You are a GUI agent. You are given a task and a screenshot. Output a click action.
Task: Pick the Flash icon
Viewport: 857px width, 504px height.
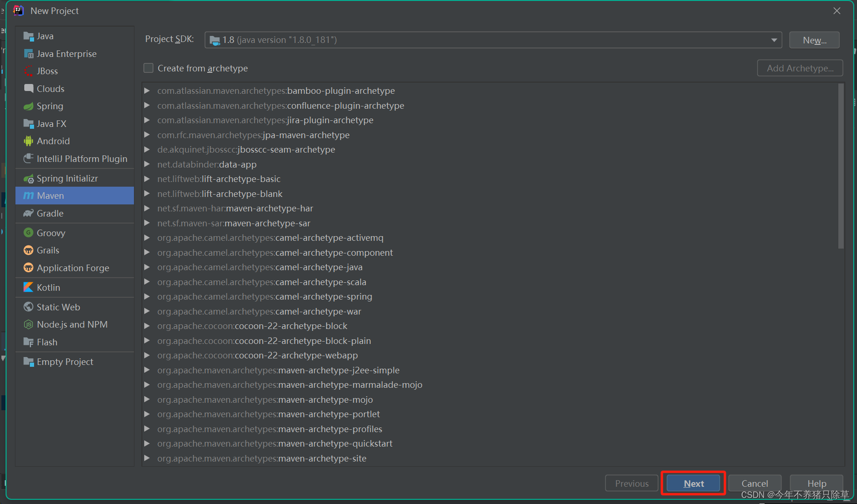coord(28,342)
